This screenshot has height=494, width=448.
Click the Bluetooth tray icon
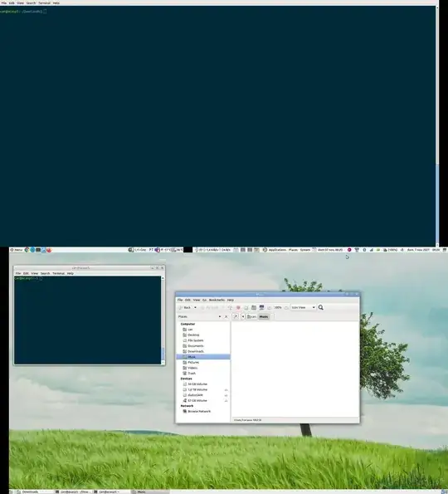pyautogui.click(x=364, y=250)
